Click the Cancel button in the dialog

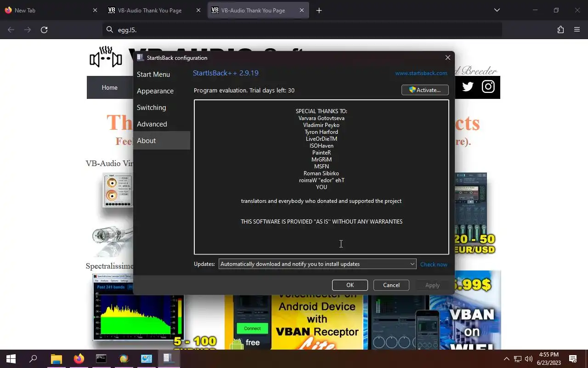(x=391, y=285)
